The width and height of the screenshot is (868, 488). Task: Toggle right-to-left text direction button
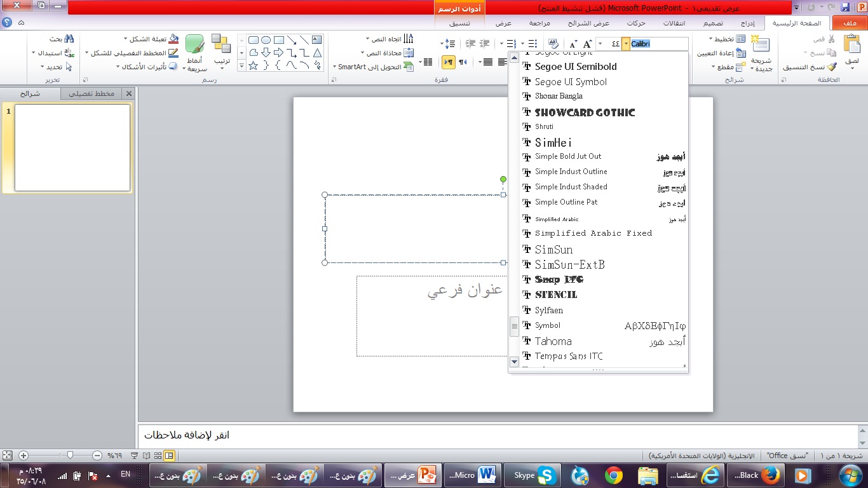[449, 62]
